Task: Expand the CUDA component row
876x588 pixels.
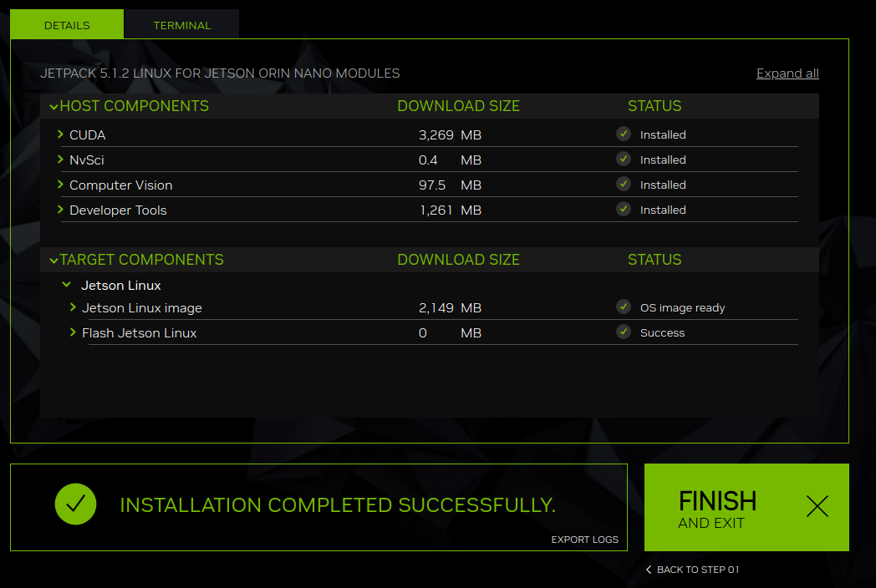Action: [60, 134]
